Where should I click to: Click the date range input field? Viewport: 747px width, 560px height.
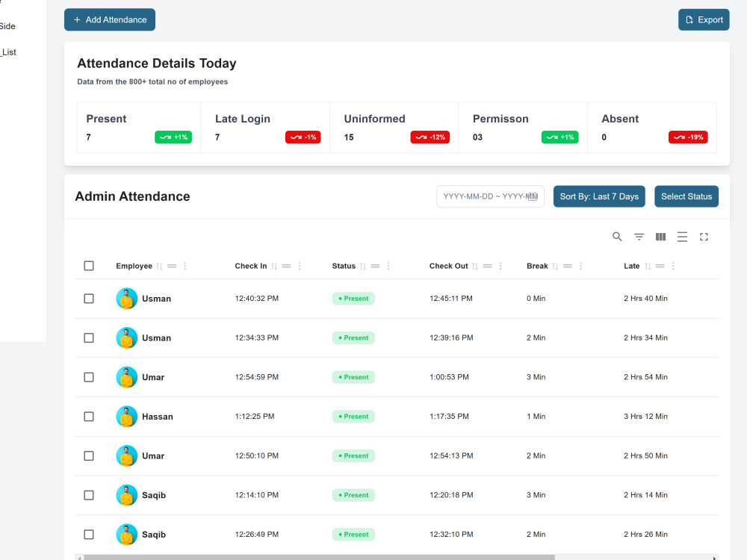(x=490, y=196)
